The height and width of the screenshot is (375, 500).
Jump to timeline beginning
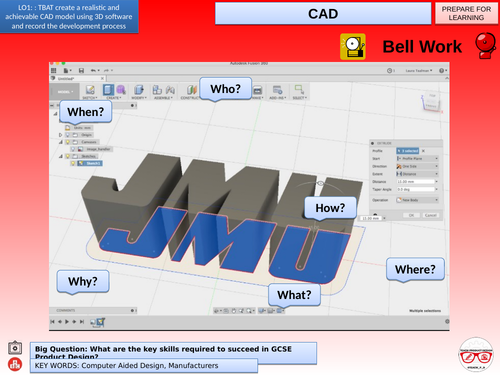(x=52, y=322)
